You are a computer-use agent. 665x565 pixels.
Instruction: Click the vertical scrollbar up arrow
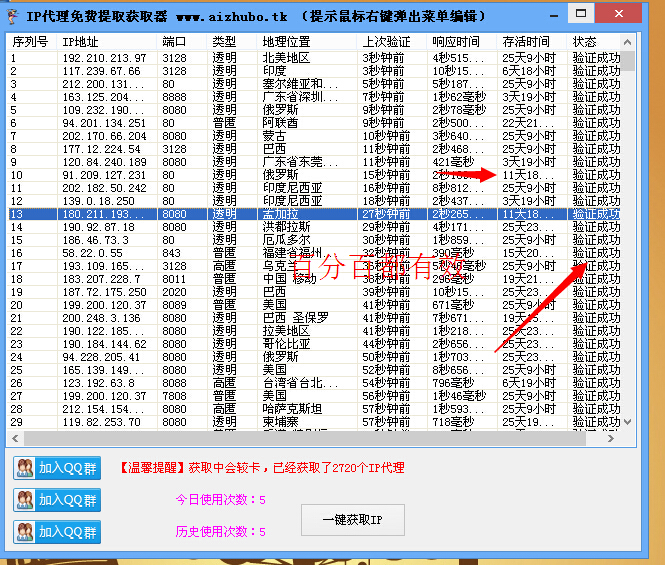pyautogui.click(x=627, y=42)
